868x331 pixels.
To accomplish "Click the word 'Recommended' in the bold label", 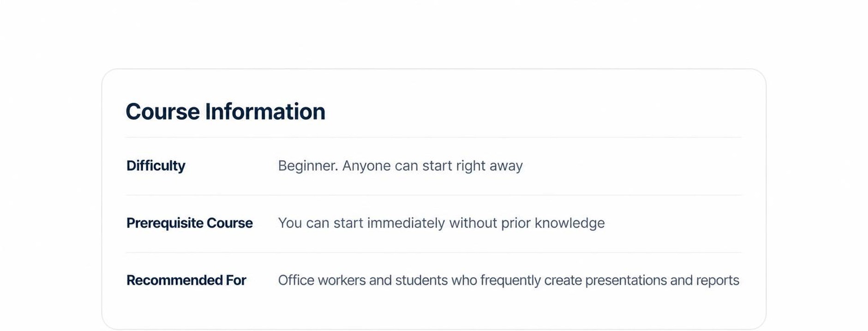I will click(x=174, y=280).
